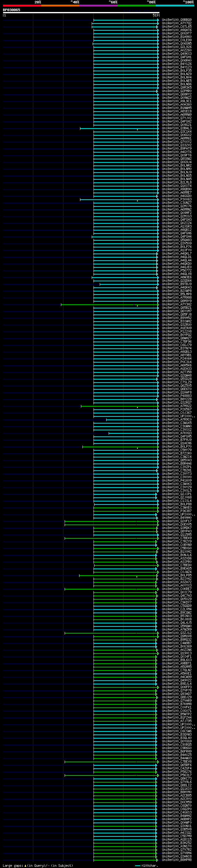Click label UniRef100_P48883
Image resolution: width=197 pixels, height=868 pixels.
[177, 396]
